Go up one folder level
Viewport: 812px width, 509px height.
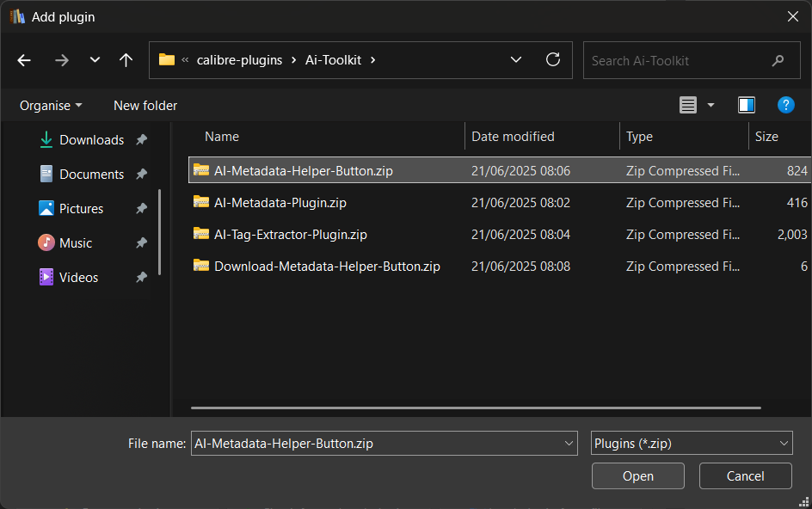[126, 60]
